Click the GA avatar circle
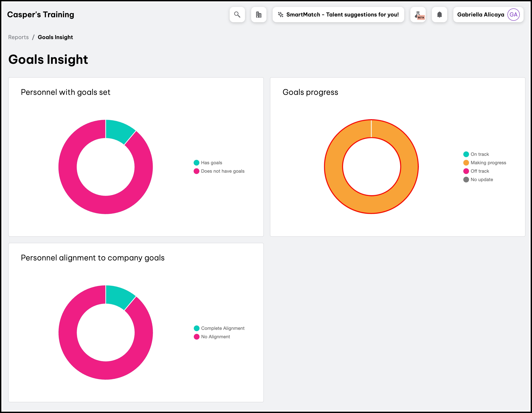532x413 pixels. tap(513, 15)
